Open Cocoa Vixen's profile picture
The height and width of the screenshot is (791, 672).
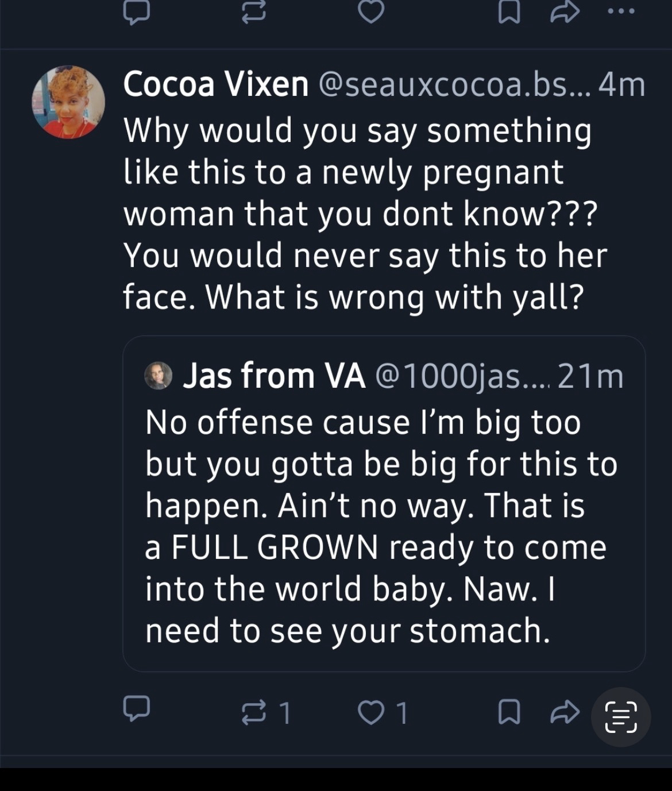tap(68, 102)
